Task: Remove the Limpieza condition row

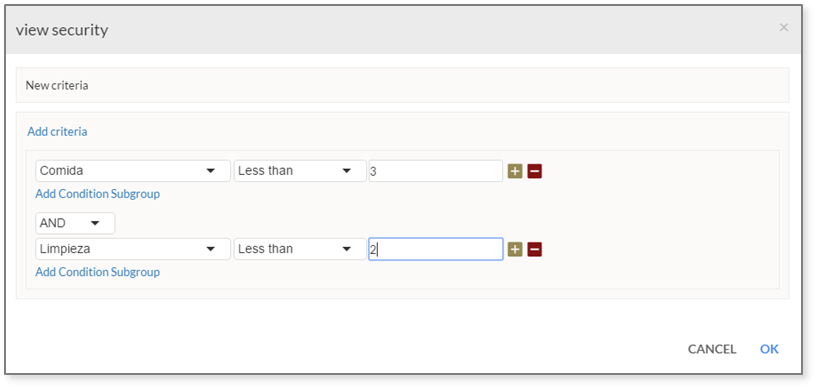Action: point(534,250)
